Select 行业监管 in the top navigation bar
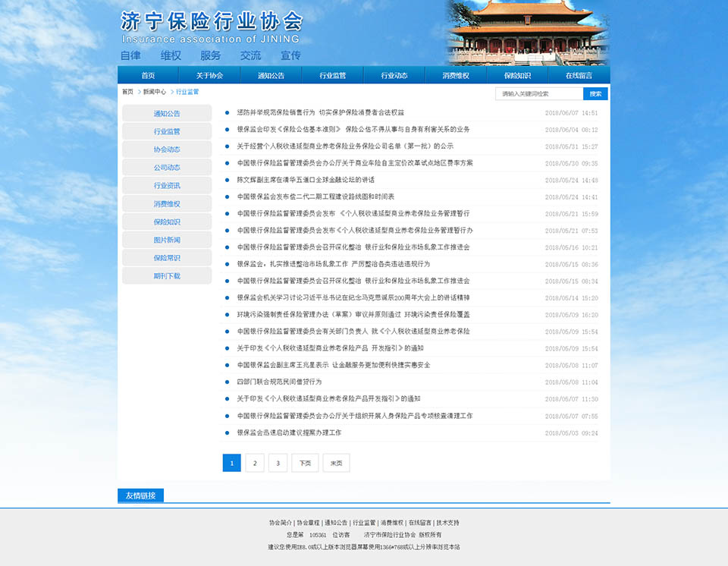This screenshot has width=728, height=566. coord(332,75)
